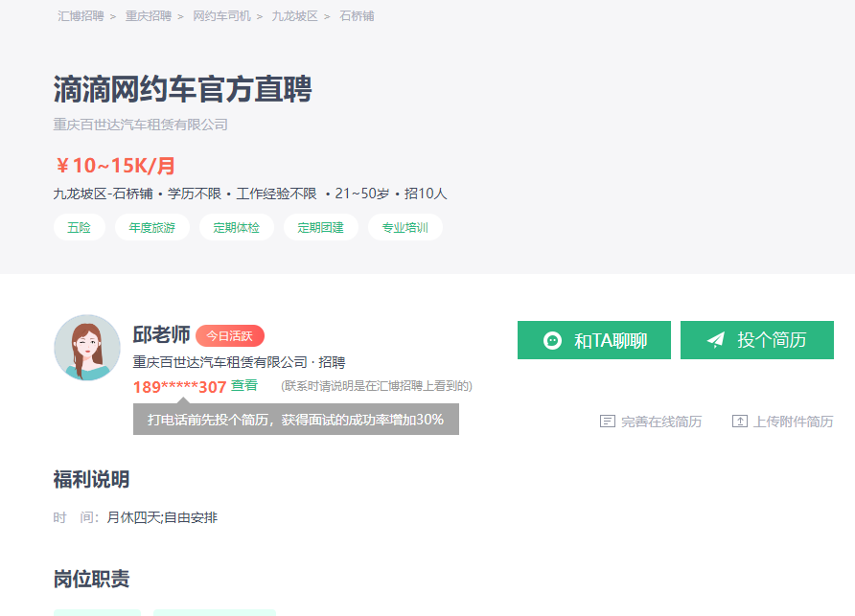Click the 岗位职责 section heading
Screen dimensions: 855x616
[92, 579]
